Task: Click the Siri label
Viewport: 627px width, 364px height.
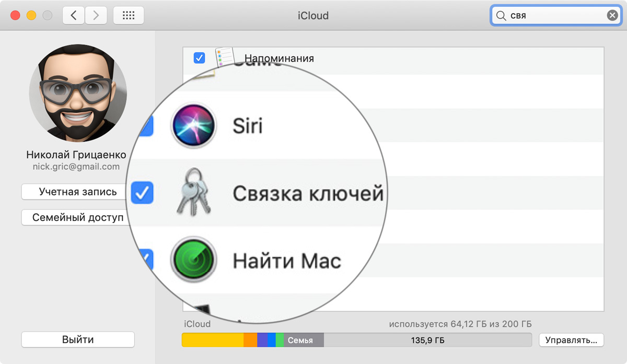Action: 247,126
